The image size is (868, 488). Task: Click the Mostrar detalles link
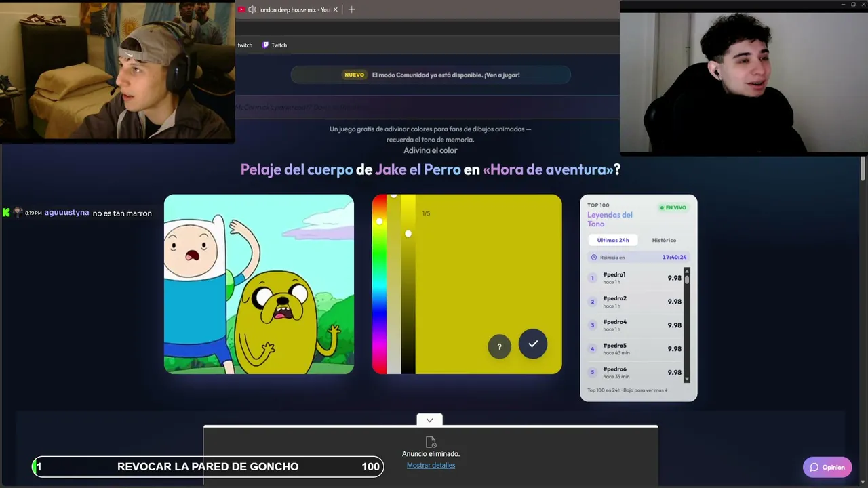(431, 466)
